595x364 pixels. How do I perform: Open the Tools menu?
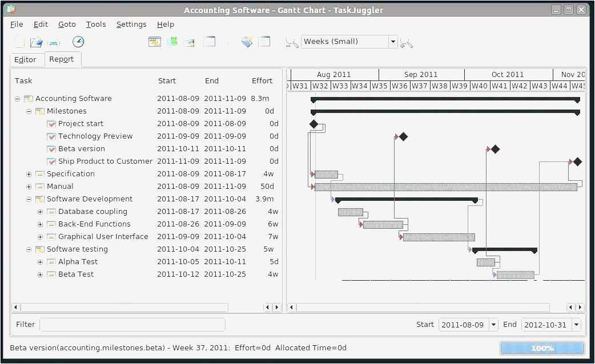pos(95,25)
